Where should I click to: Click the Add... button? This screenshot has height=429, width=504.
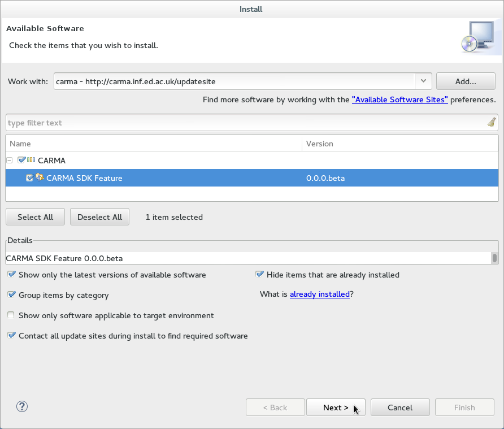[x=466, y=81]
